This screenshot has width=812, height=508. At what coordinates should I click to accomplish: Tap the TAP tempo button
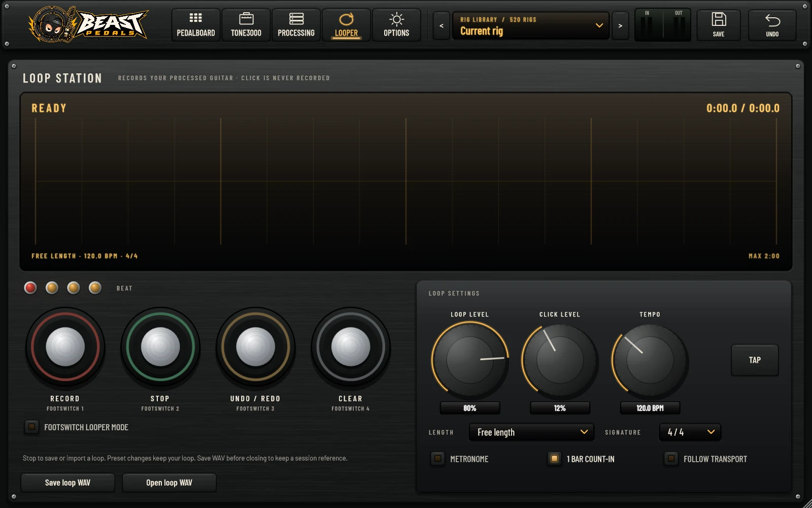755,360
